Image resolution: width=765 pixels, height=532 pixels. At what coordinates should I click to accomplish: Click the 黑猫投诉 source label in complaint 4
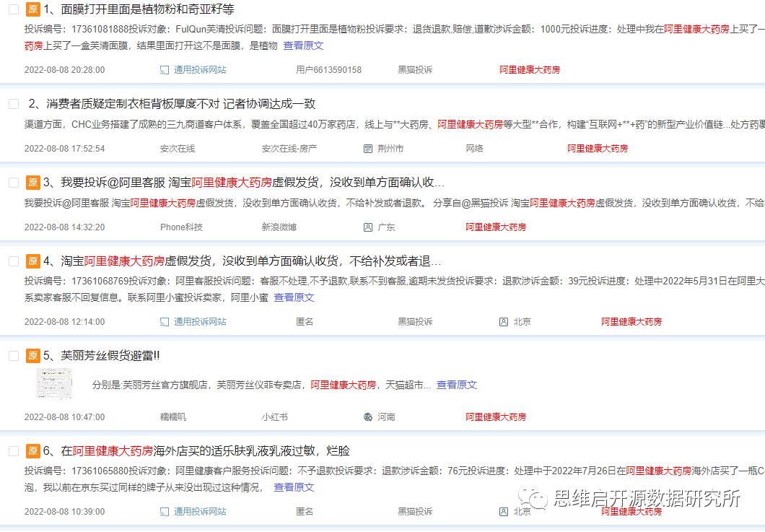[x=414, y=321]
